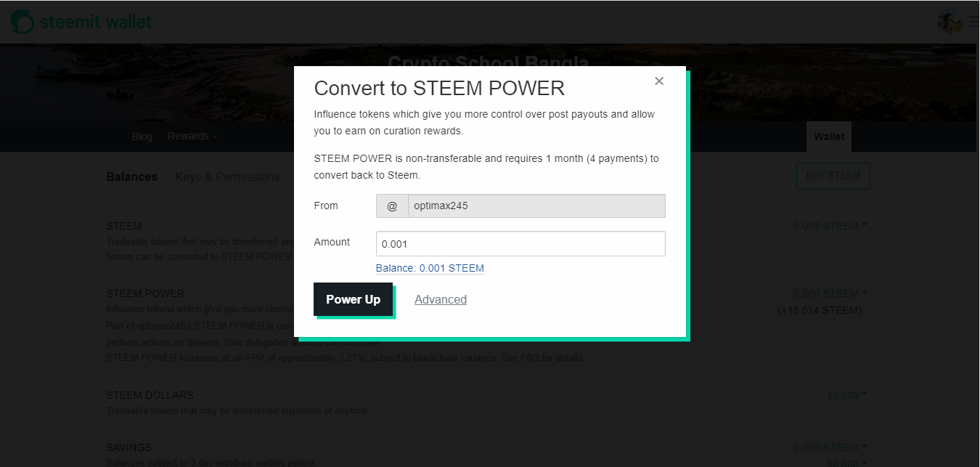Open Keys & Permissions tab
The height and width of the screenshot is (467, 980).
pos(227,176)
